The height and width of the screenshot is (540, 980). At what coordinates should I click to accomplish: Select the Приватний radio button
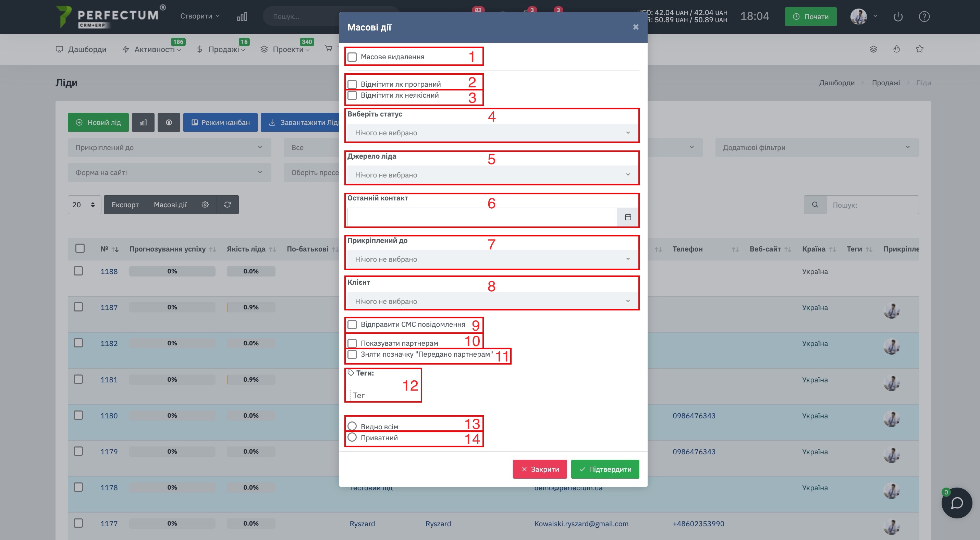point(352,437)
